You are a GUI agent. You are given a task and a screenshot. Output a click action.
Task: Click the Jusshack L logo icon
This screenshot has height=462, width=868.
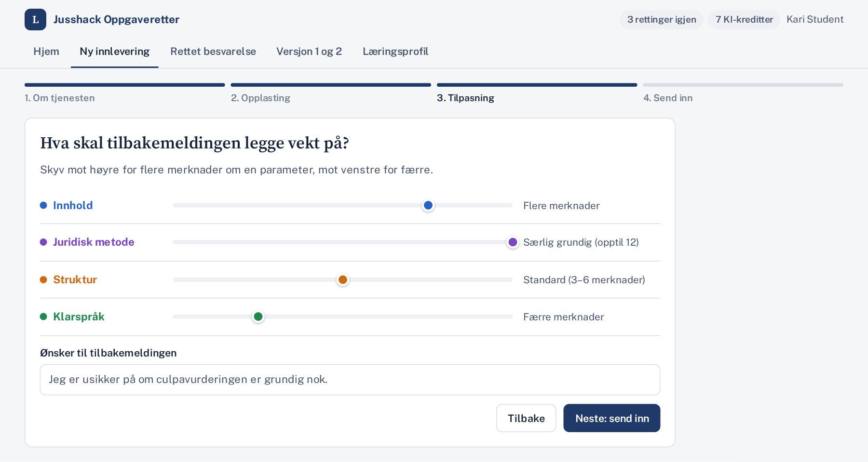pyautogui.click(x=35, y=20)
